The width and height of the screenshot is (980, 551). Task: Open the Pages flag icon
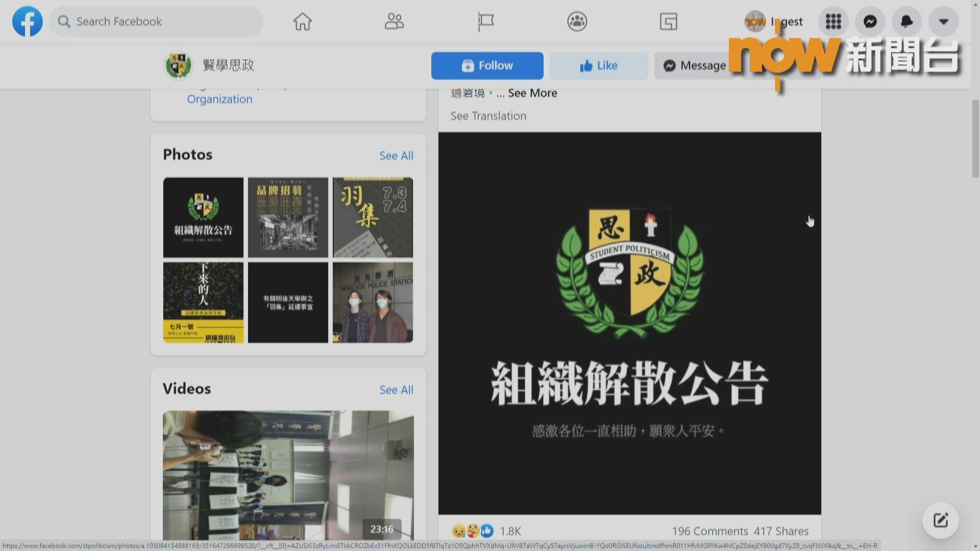pos(486,21)
